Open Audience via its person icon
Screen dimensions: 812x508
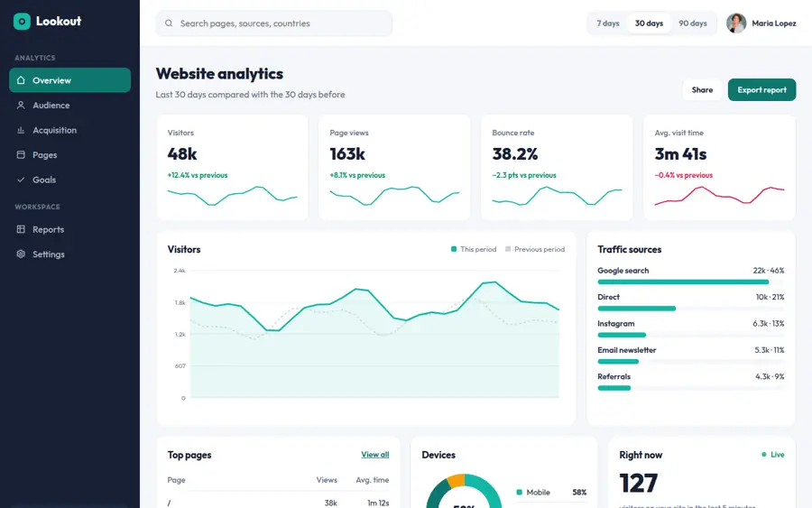tap(21, 106)
